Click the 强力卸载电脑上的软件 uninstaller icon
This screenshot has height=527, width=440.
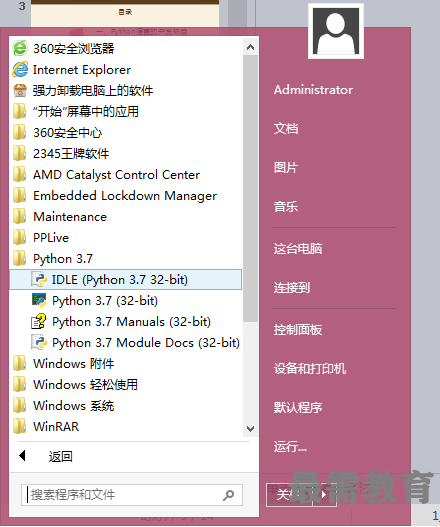[20, 90]
